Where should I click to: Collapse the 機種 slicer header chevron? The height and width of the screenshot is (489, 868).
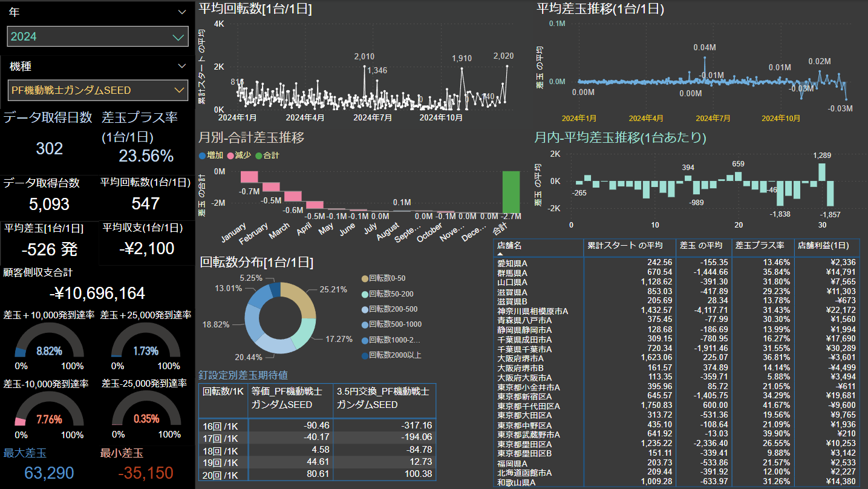[182, 66]
